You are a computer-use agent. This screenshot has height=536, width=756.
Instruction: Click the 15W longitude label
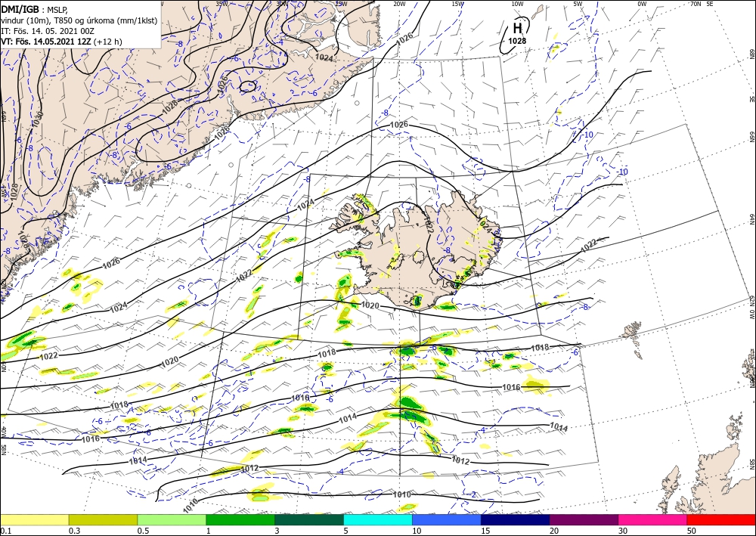[x=458, y=4]
